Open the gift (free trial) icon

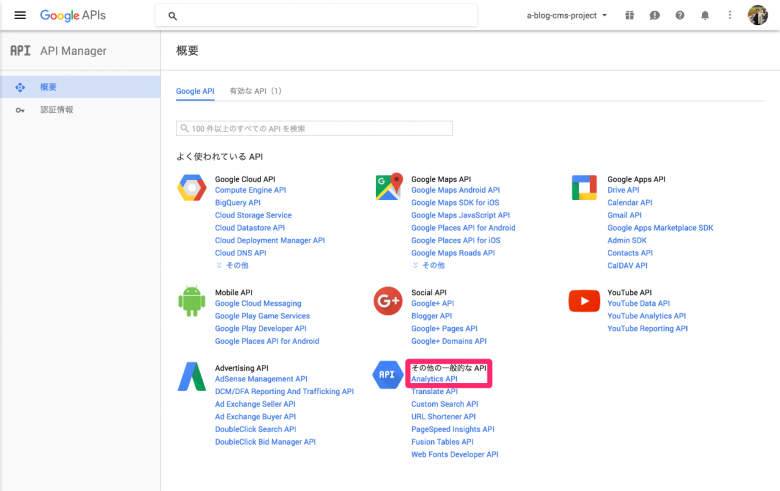click(x=629, y=15)
